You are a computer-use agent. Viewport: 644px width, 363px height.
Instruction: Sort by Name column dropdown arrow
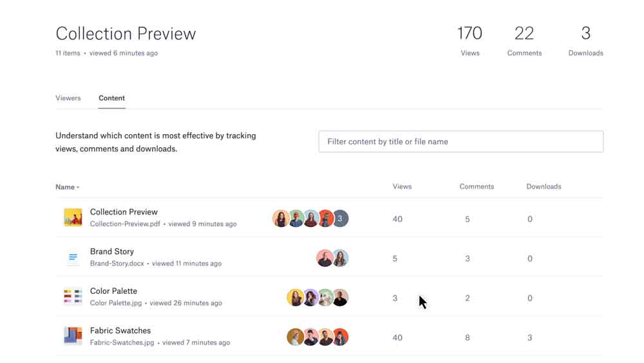78,188
